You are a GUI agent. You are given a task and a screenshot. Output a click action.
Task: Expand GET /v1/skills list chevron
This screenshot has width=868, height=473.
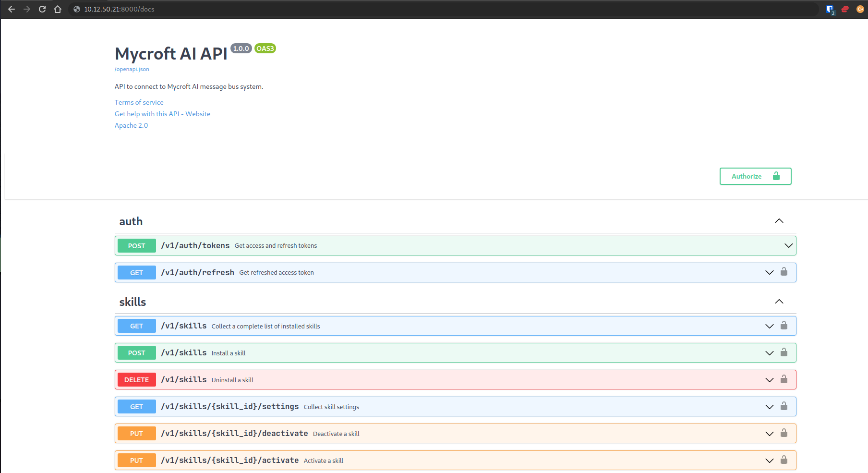pos(770,326)
